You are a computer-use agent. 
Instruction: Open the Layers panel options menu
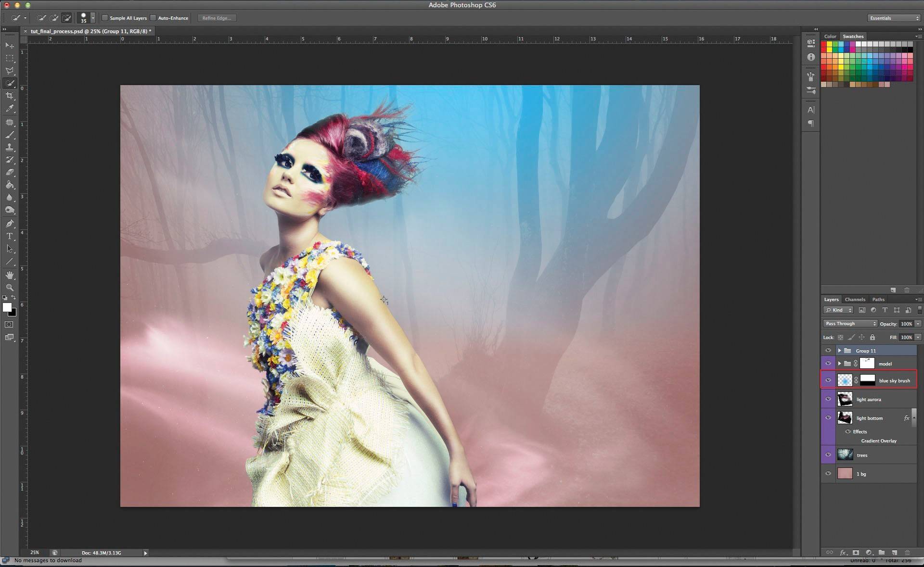pos(918,299)
